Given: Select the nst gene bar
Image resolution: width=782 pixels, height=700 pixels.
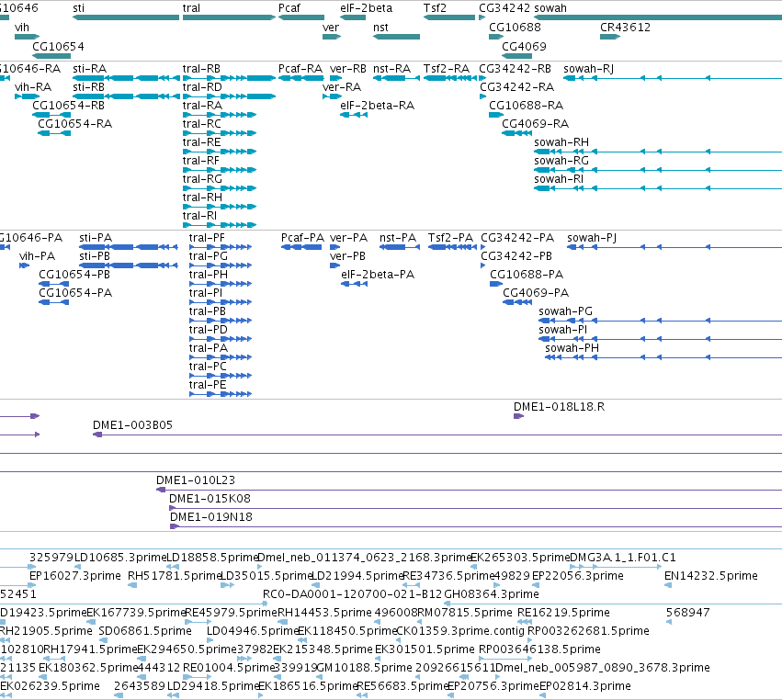Looking at the screenshot, I should 396,37.
